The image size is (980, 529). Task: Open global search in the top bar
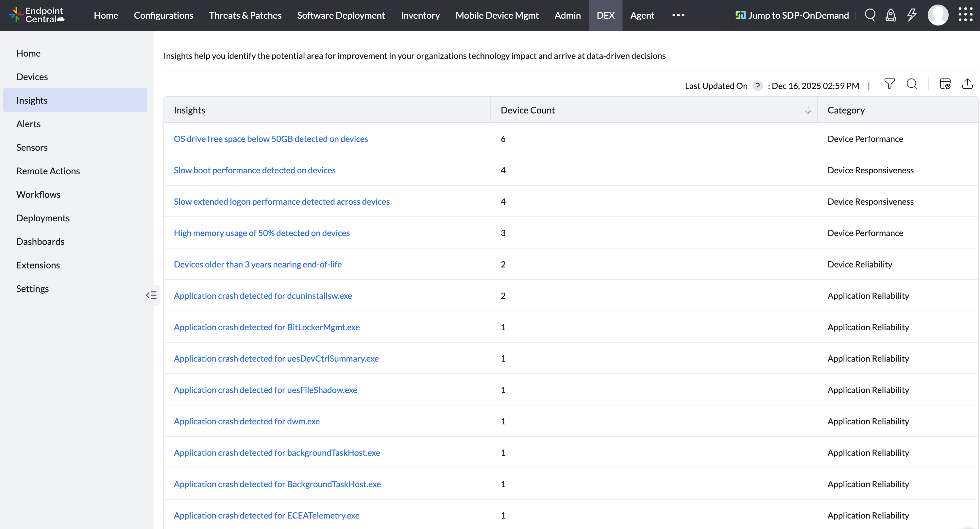pyautogui.click(x=870, y=15)
